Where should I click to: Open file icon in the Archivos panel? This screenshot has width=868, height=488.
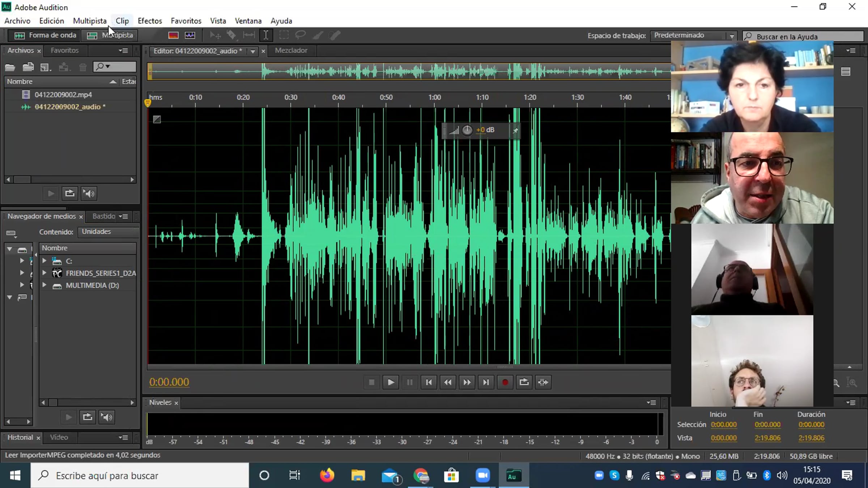point(10,67)
